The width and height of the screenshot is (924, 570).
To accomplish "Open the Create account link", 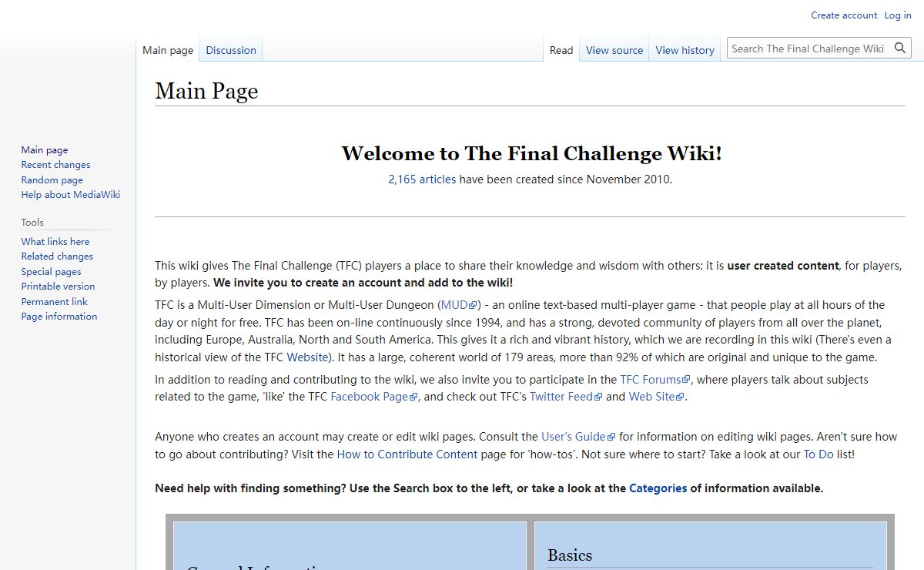I will [x=844, y=15].
